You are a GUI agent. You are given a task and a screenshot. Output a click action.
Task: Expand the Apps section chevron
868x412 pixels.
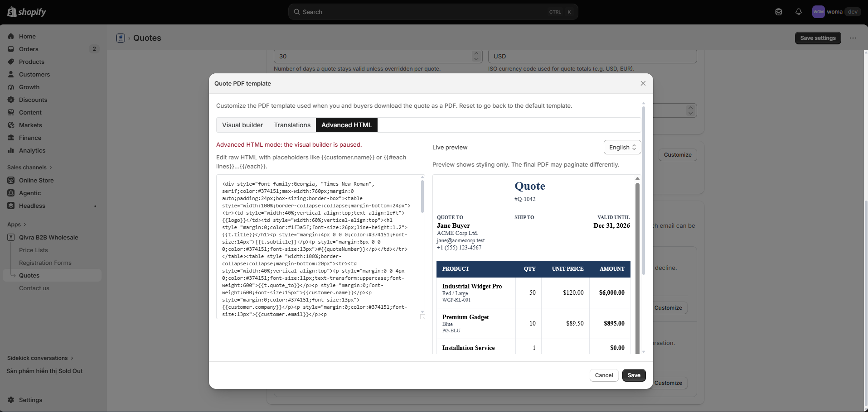point(24,225)
